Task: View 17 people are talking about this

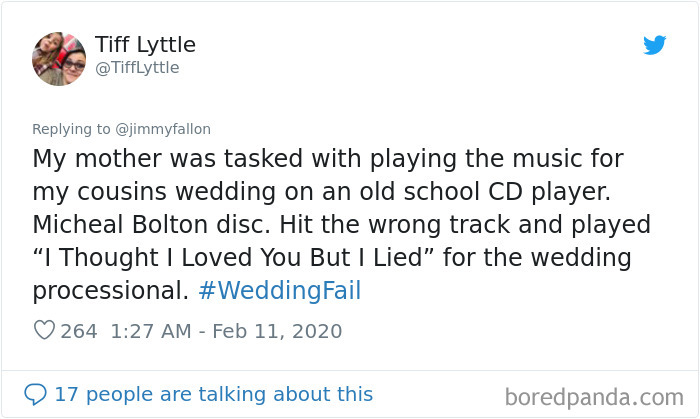Action: (213, 394)
